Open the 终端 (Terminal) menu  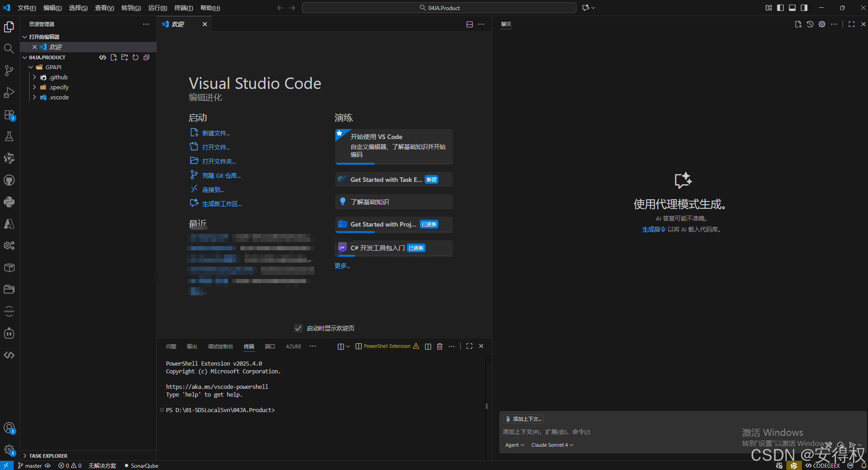pos(184,8)
